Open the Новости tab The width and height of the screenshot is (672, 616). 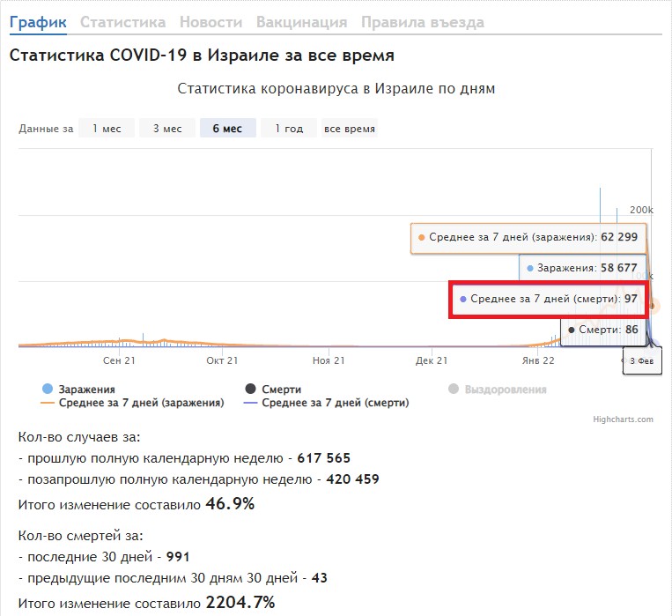[x=210, y=22]
